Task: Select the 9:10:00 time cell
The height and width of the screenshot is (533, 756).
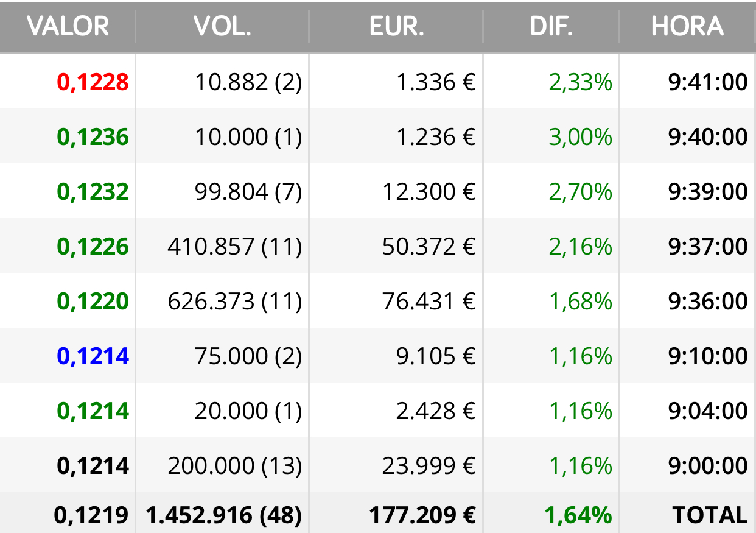Action: 707,356
